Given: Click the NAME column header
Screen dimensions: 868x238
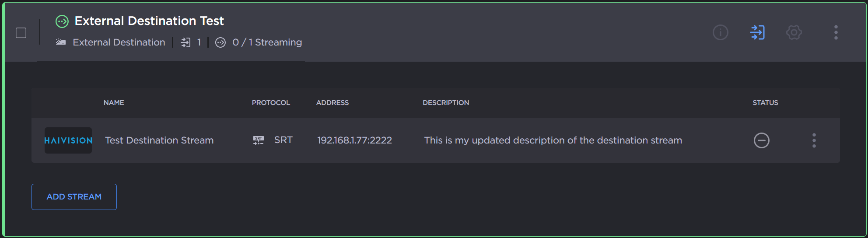Looking at the screenshot, I should point(114,103).
